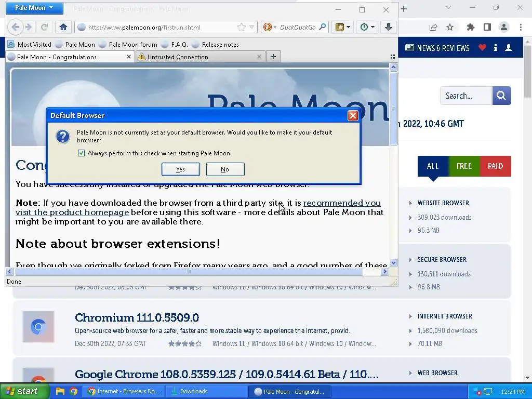Bookmark this page with the address-bar star

point(241,27)
